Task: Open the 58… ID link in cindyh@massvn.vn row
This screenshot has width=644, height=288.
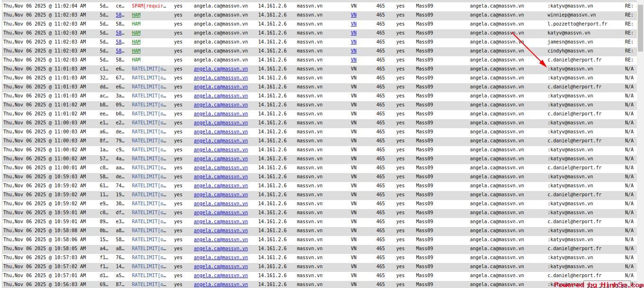Action: pos(120,51)
